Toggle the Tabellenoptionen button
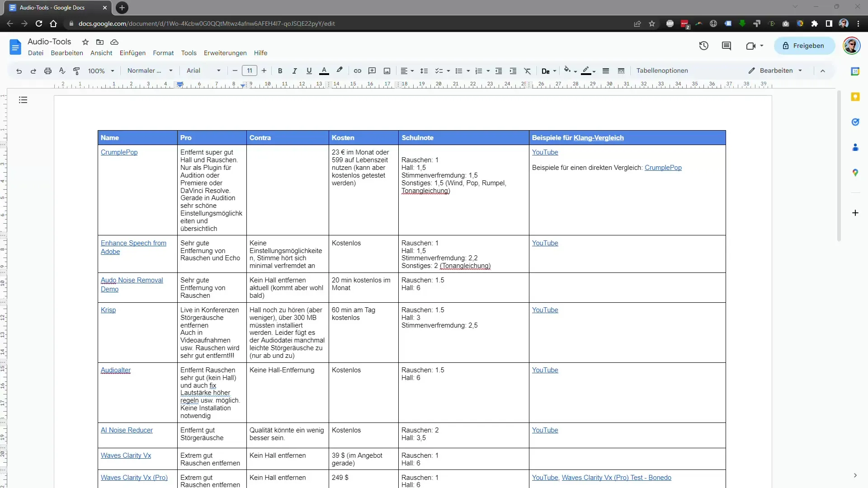The height and width of the screenshot is (488, 868). click(x=665, y=70)
